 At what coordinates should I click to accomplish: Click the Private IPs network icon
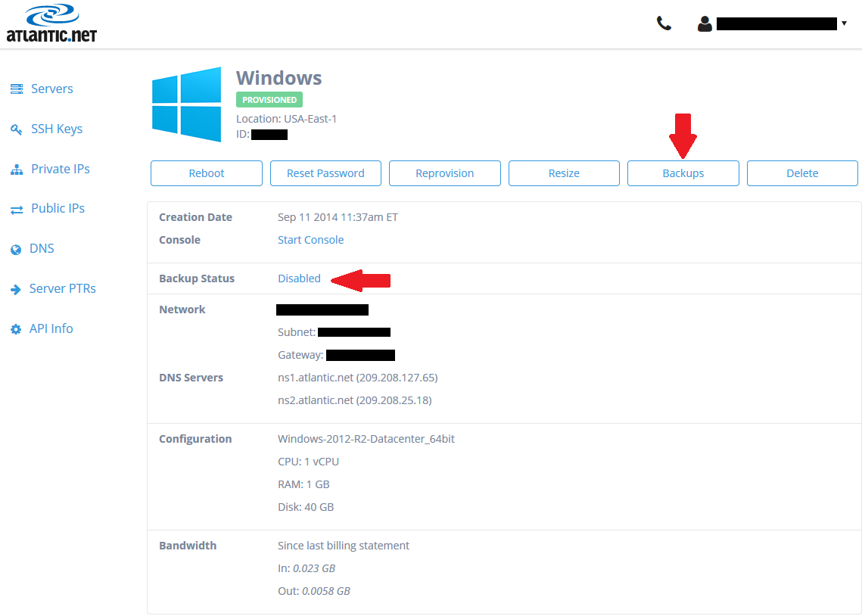[17, 170]
